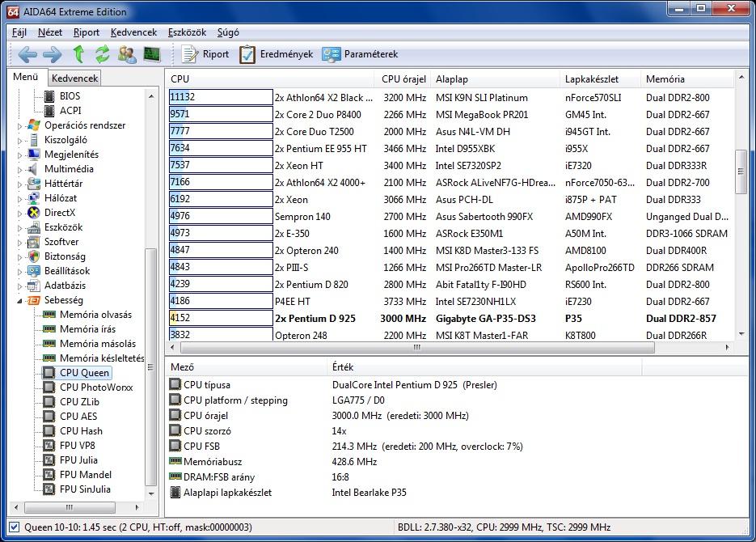Click the FPU VP8 benchmark icon
Viewport: 756px width, 542px height.
pos(49,446)
